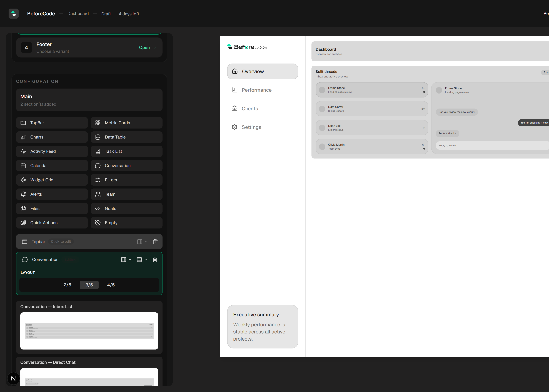The image size is (549, 392).
Task: Add the Data Table component
Action: coord(126,137)
